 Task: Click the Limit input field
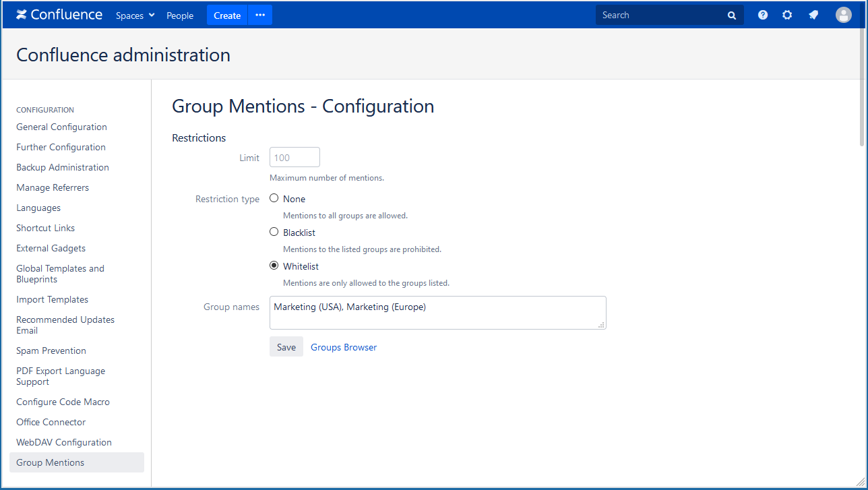pos(294,157)
